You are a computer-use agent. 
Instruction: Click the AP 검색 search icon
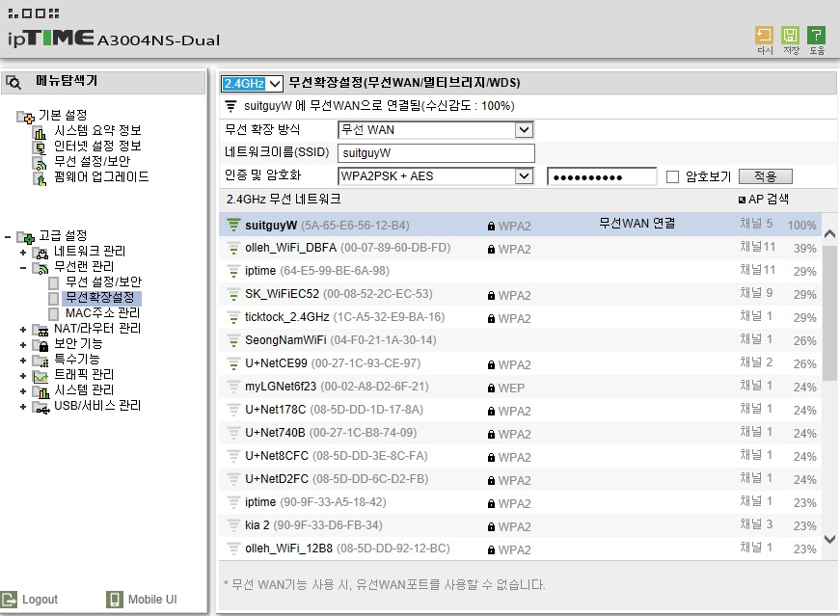(742, 200)
